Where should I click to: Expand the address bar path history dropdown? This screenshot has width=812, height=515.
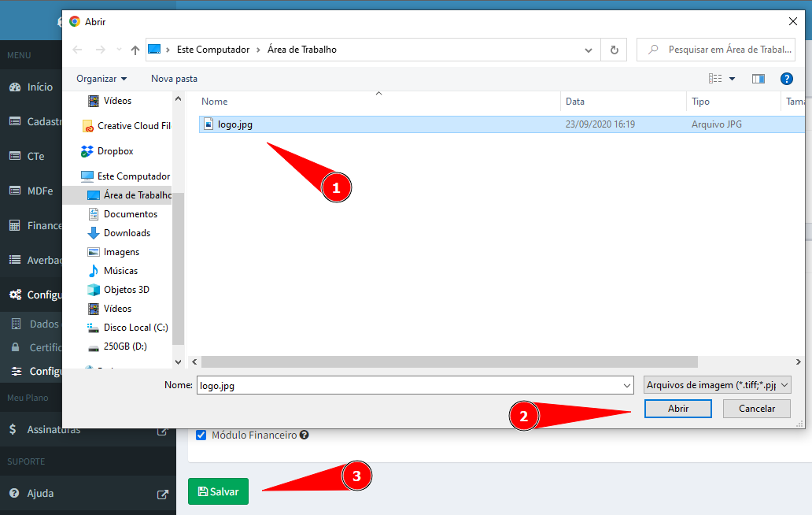[x=589, y=50]
